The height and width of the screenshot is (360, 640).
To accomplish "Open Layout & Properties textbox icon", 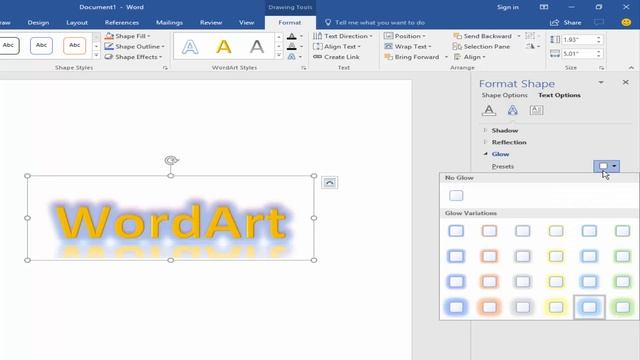I will click(536, 110).
